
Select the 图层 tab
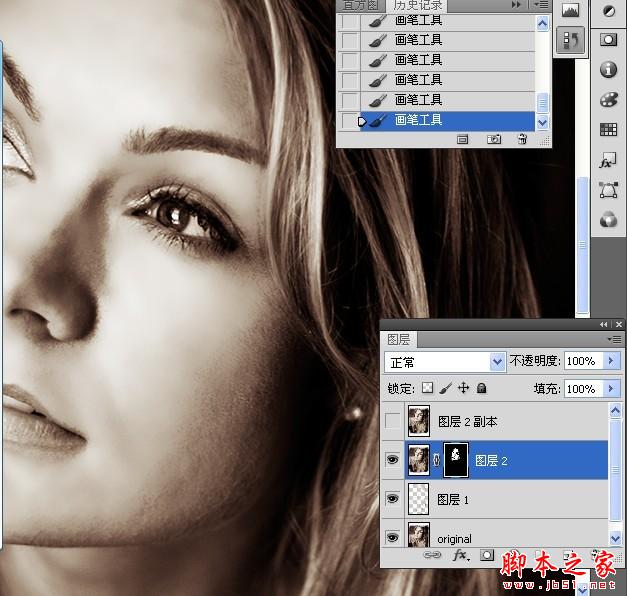[x=398, y=340]
